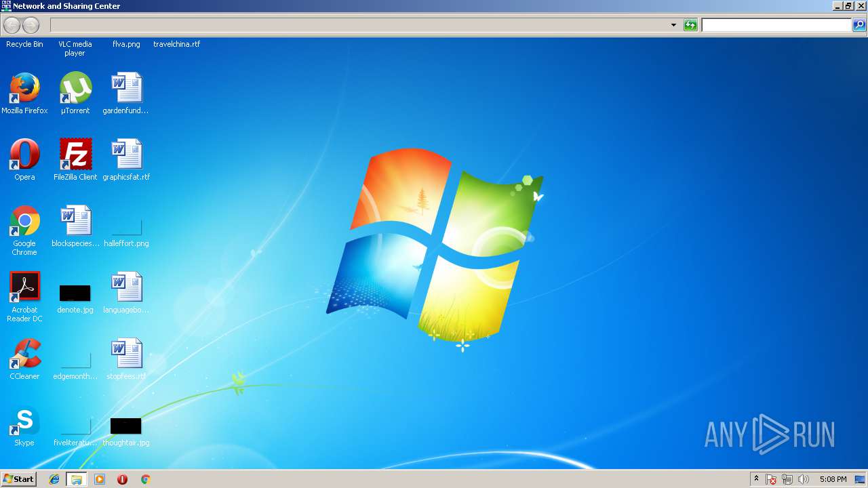Select the edgemonth file icon
The image size is (868, 488).
(x=75, y=361)
